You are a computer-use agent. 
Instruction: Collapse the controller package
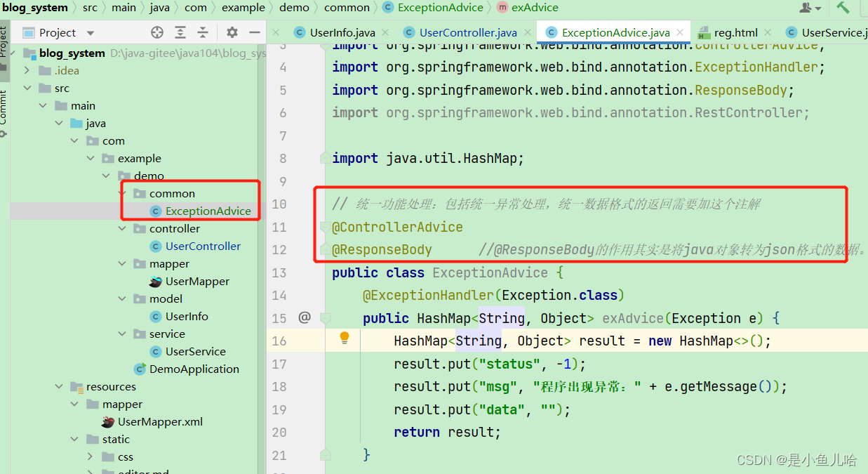123,229
